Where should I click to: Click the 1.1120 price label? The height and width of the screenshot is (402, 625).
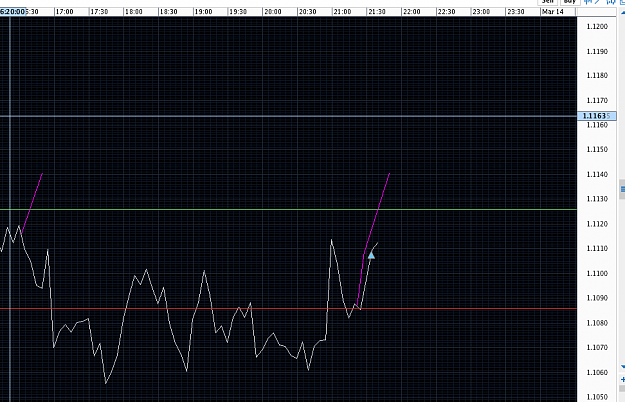(597, 224)
